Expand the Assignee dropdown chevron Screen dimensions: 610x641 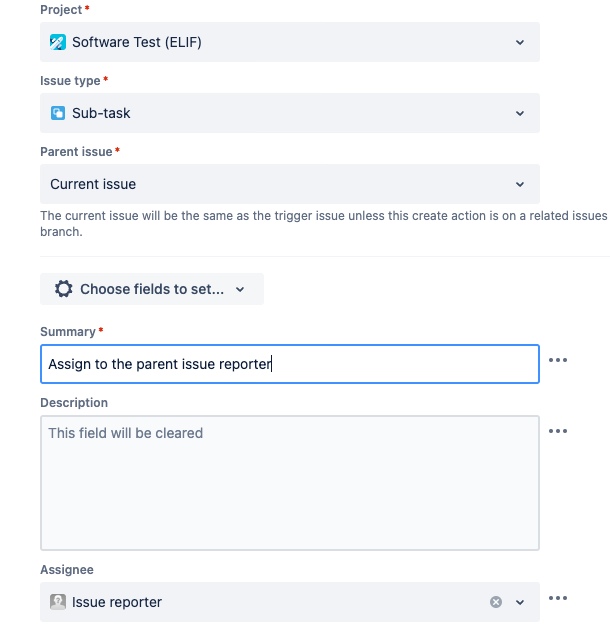pyautogui.click(x=520, y=602)
